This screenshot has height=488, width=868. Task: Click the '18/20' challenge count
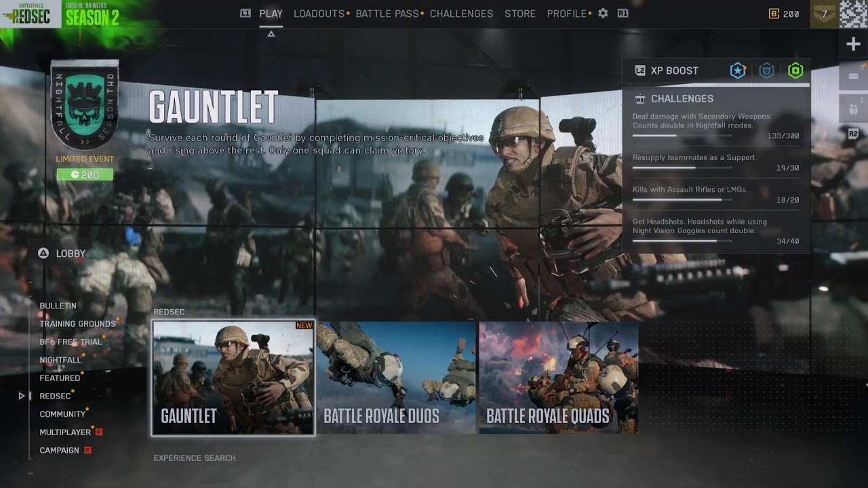pyautogui.click(x=788, y=200)
